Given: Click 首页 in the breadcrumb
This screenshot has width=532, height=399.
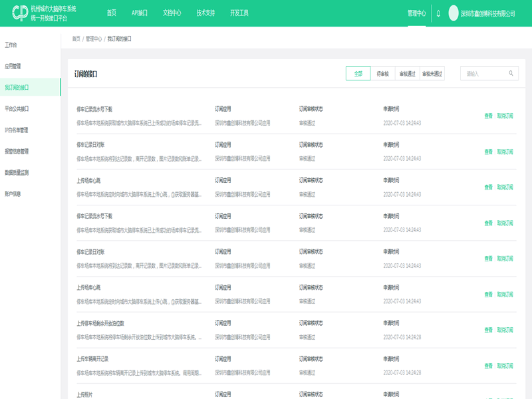Looking at the screenshot, I should click(x=76, y=39).
